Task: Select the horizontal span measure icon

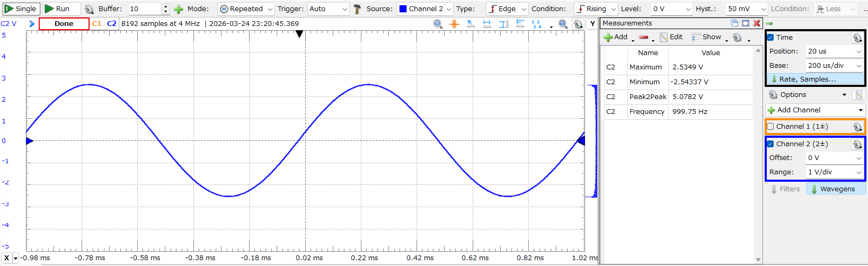Action: pyautogui.click(x=487, y=24)
